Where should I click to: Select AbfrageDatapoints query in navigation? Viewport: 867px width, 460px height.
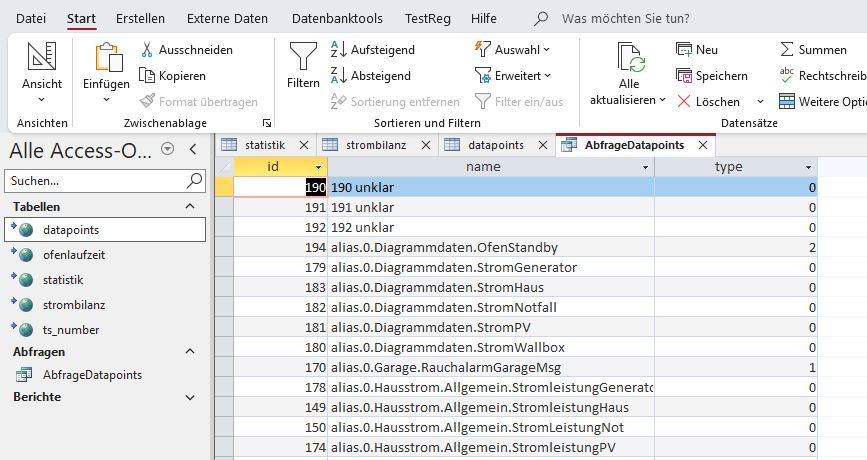(92, 375)
